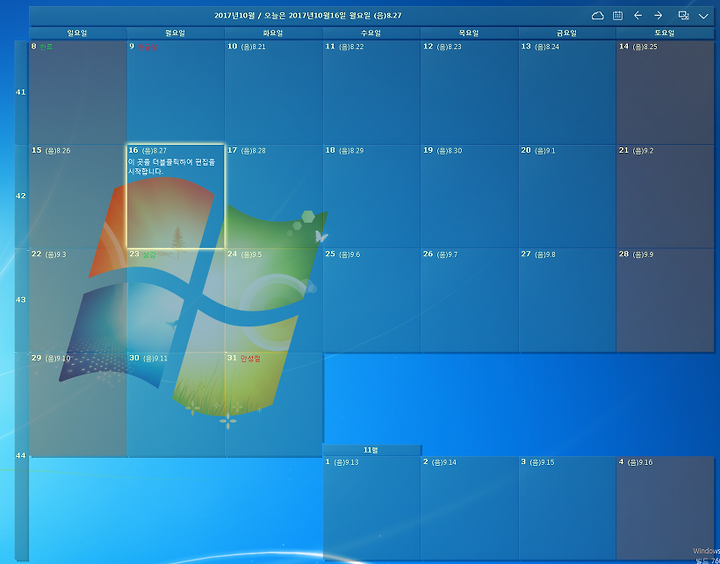Select the 금요일 weekday header
720x564 pixels.
tap(567, 33)
